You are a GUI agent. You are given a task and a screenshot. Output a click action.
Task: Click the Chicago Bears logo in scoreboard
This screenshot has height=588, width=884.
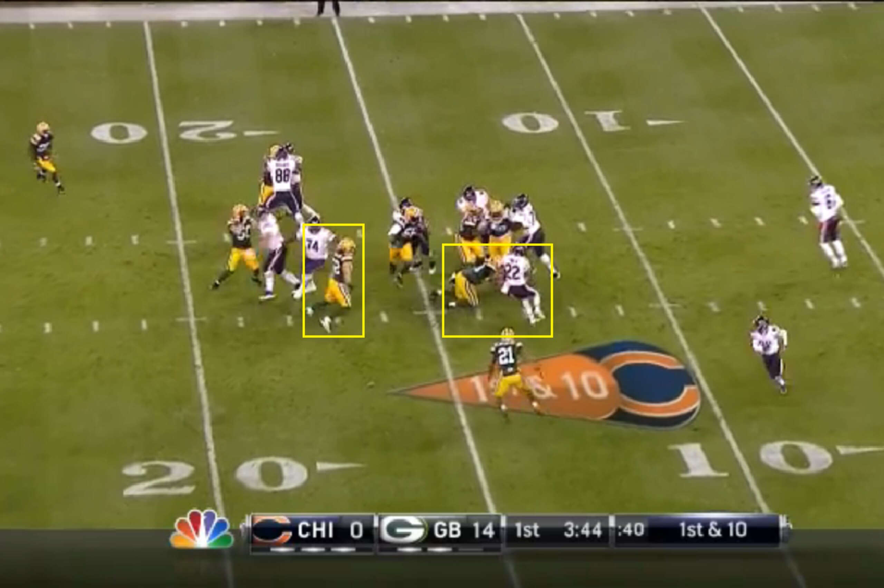272,530
